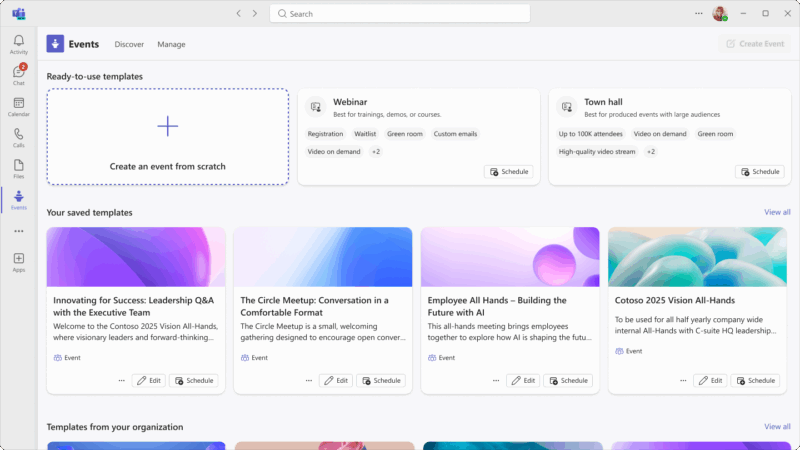Switch to the Manage tab
The width and height of the screenshot is (800, 450).
tap(171, 44)
